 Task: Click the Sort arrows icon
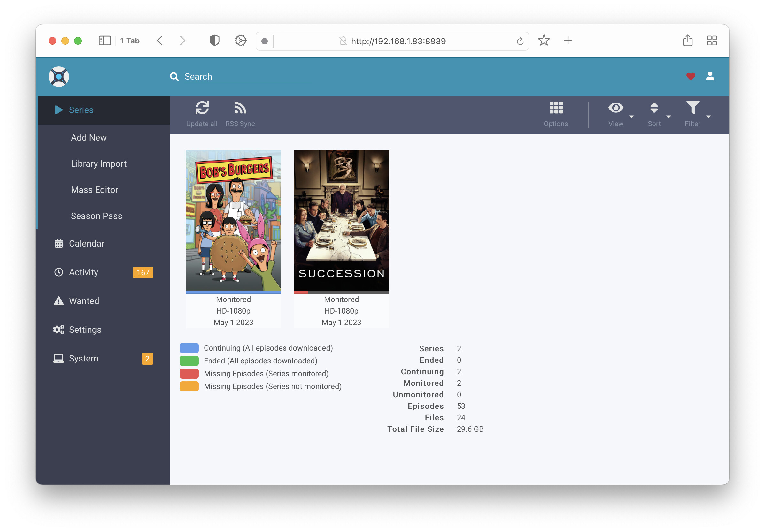(x=654, y=108)
